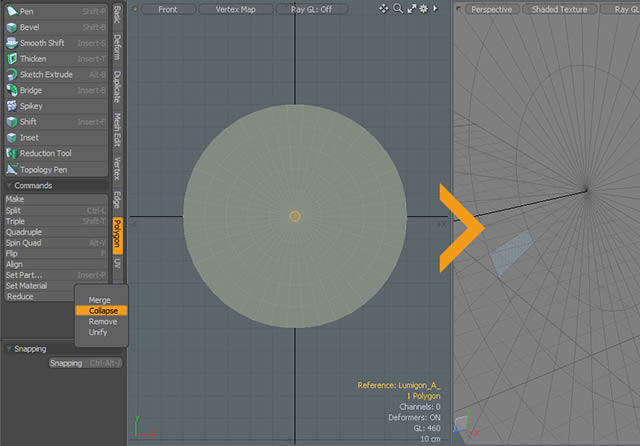Open the Vertex Map shading dropdown
Screen dimensions: 640x446
coord(236,9)
